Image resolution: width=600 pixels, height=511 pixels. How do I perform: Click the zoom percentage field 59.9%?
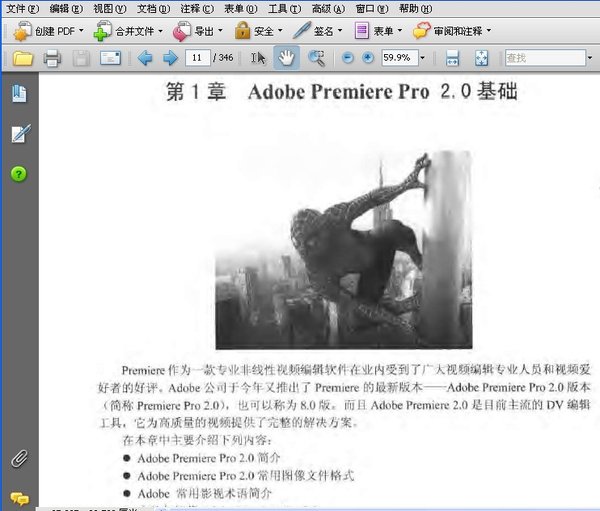coord(399,58)
